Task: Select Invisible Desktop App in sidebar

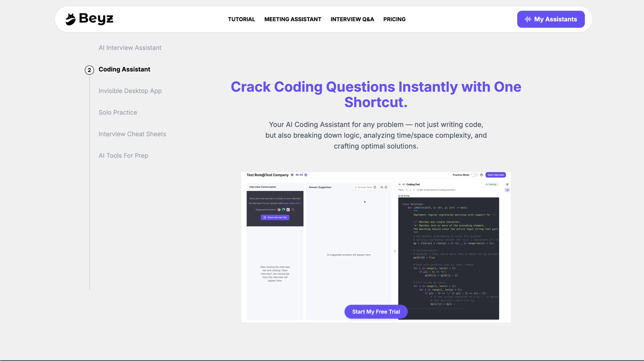Action: pos(130,91)
